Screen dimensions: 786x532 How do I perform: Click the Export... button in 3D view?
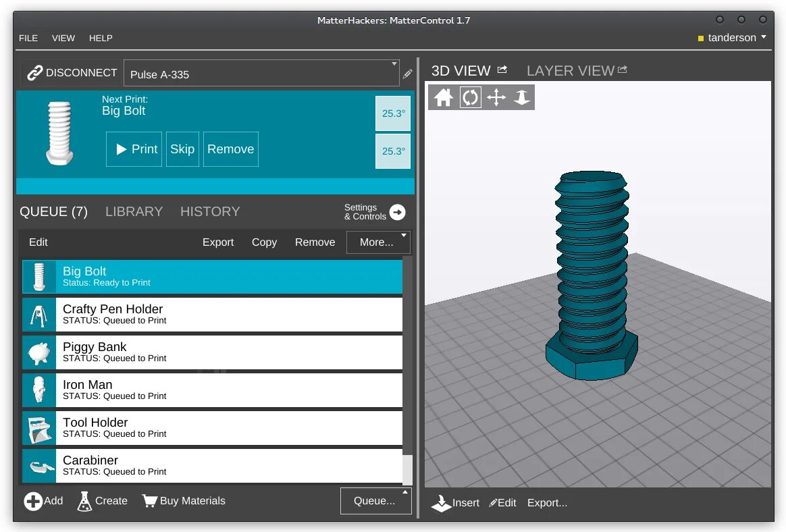point(547,503)
